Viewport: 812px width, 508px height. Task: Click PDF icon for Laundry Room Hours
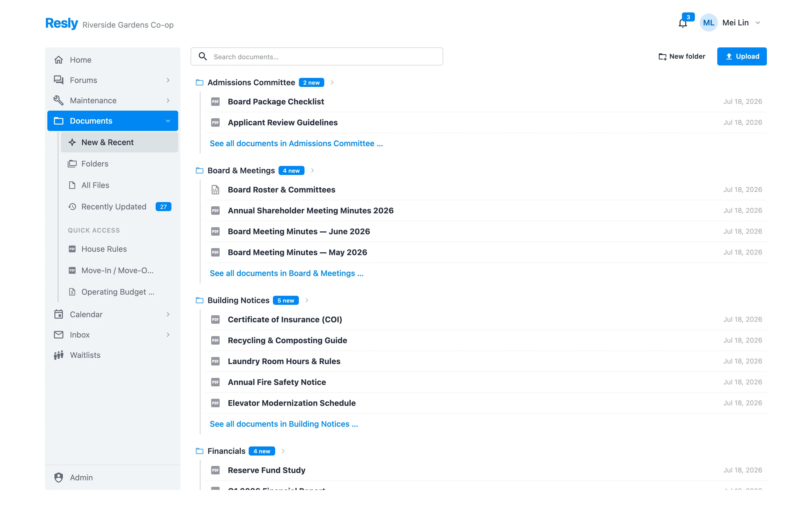point(215,361)
